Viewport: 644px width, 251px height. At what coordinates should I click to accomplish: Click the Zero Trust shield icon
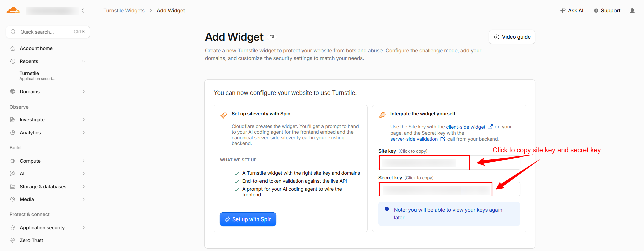(13, 240)
